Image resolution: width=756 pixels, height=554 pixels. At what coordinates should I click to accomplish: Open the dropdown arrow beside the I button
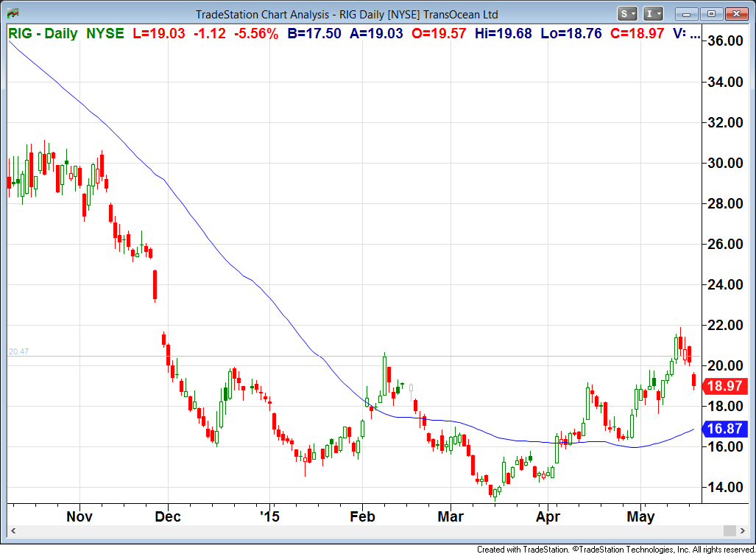click(660, 14)
